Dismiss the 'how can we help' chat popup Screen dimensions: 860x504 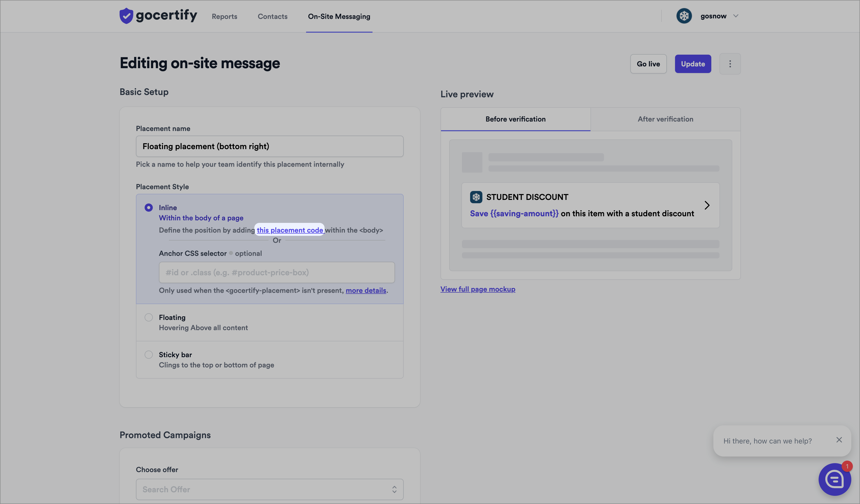839,440
